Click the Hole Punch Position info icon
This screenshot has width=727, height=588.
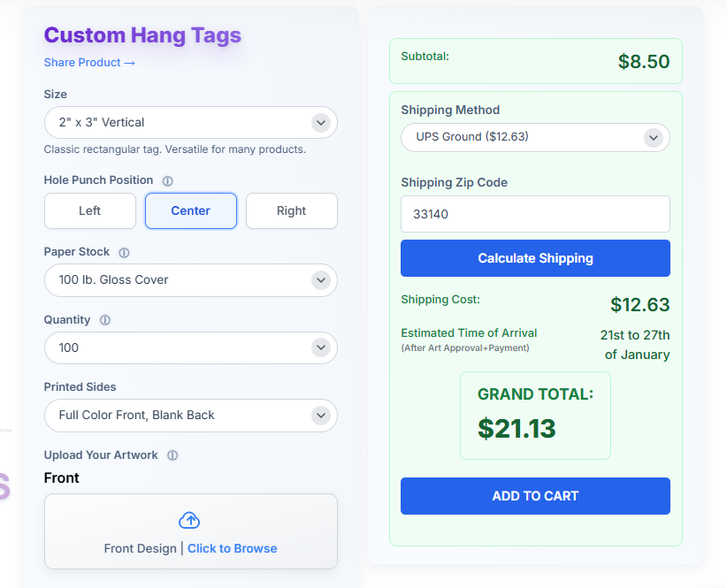tap(168, 180)
